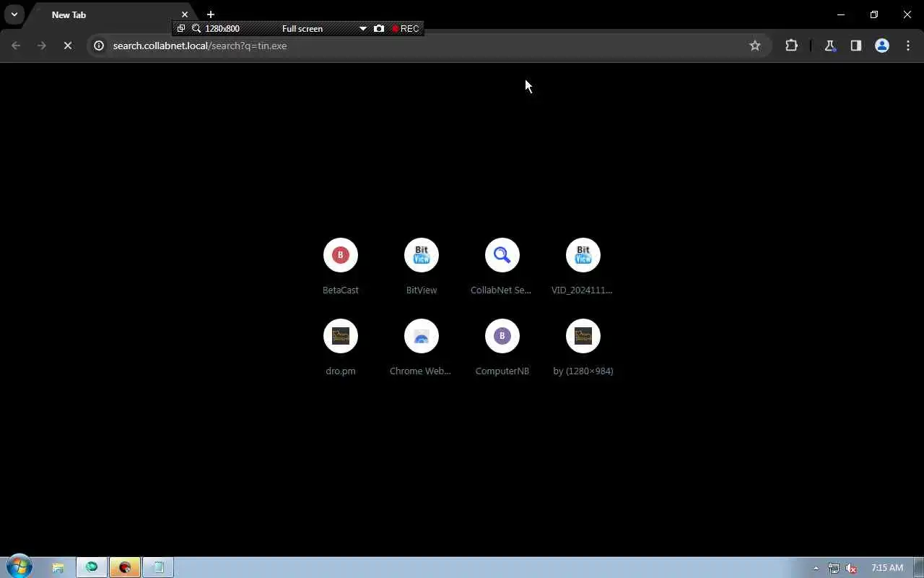This screenshot has height=578, width=924.
Task: Click the Show desktop strip
Action: click(x=918, y=568)
